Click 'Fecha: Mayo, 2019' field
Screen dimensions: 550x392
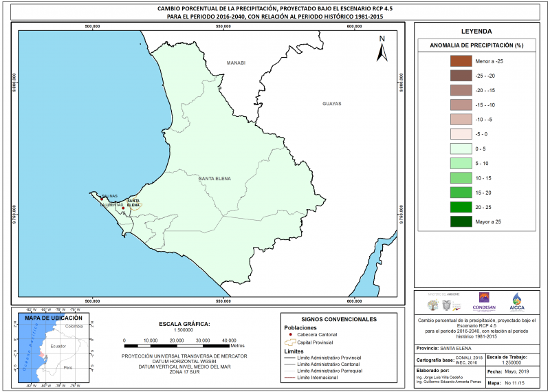[x=512, y=371]
